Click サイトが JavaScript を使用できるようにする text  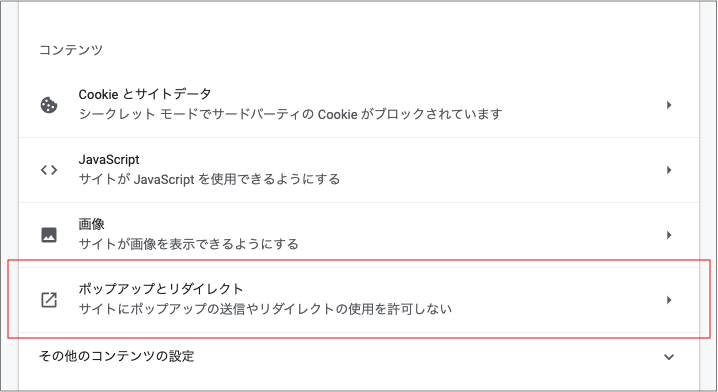pos(209,179)
